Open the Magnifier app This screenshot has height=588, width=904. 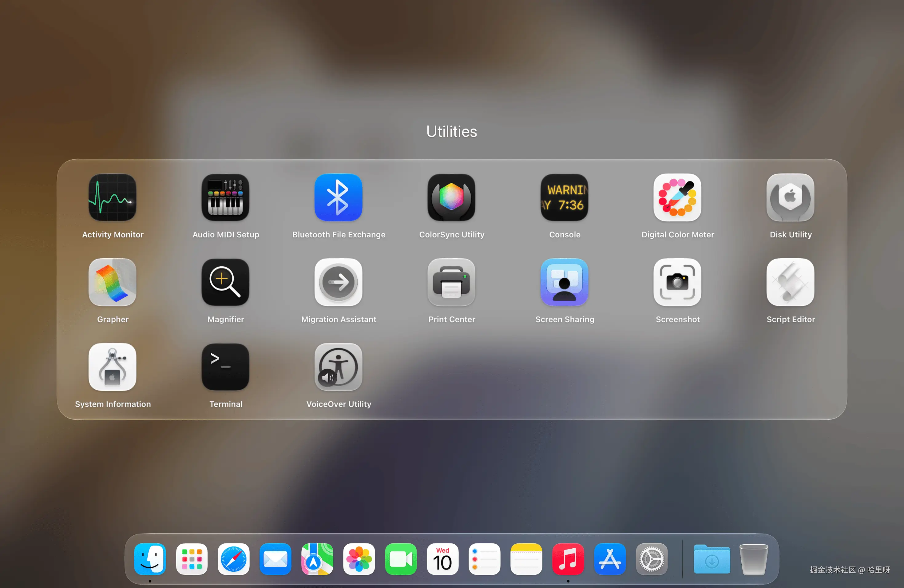(226, 282)
